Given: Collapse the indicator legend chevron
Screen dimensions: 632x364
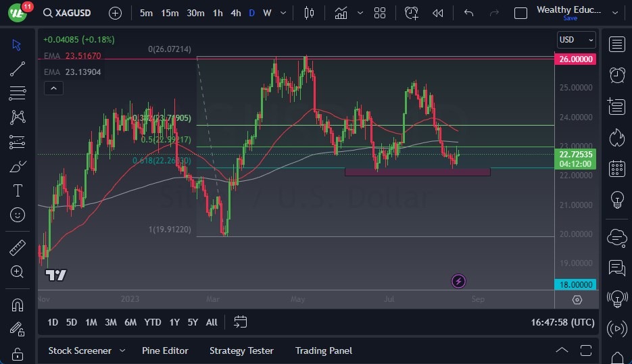Looking at the screenshot, I should click(x=53, y=88).
